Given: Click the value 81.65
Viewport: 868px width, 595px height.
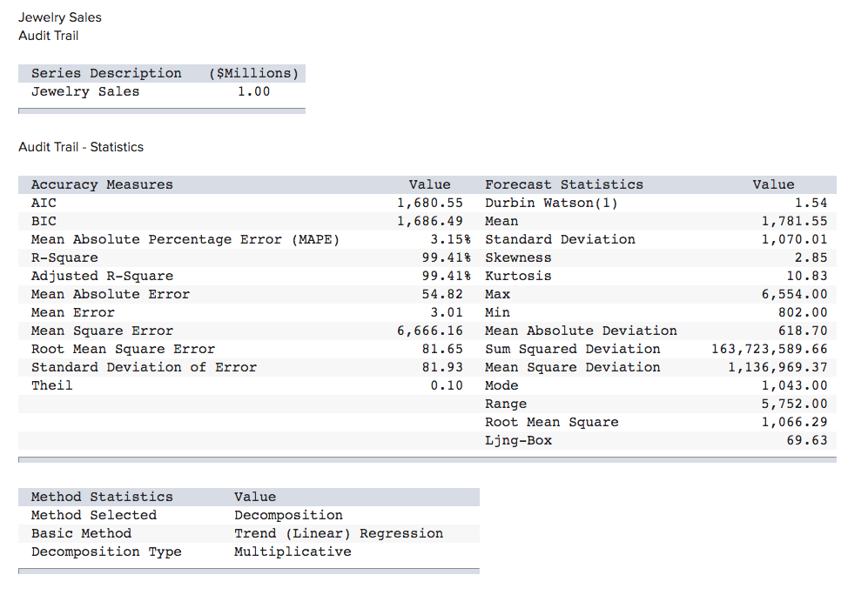Looking at the screenshot, I should pos(442,348).
